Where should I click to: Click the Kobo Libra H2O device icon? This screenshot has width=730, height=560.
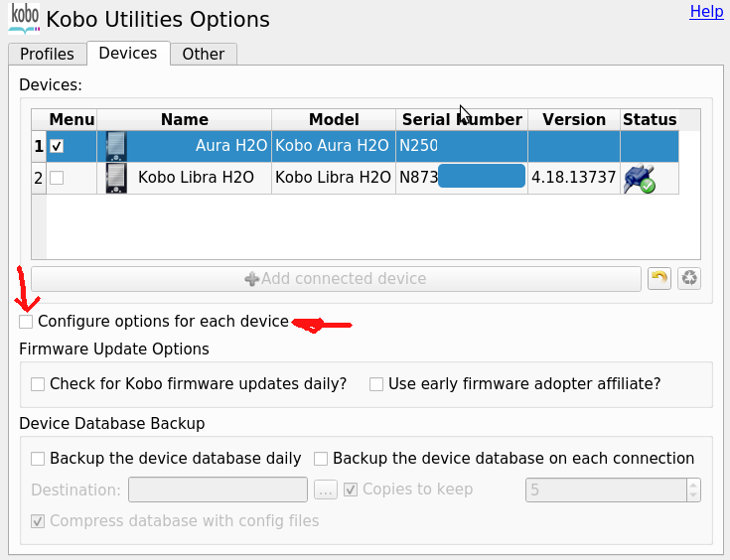[x=116, y=178]
